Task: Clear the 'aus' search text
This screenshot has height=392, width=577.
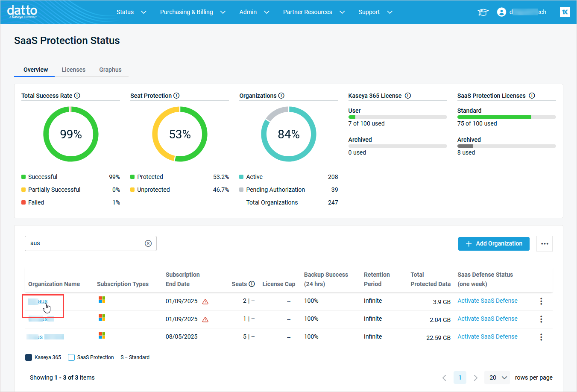Action: 148,243
